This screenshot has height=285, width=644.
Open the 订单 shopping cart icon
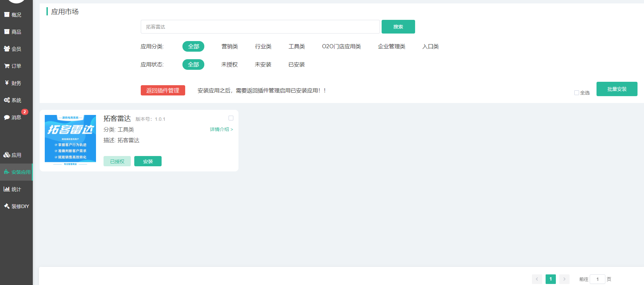[7, 66]
